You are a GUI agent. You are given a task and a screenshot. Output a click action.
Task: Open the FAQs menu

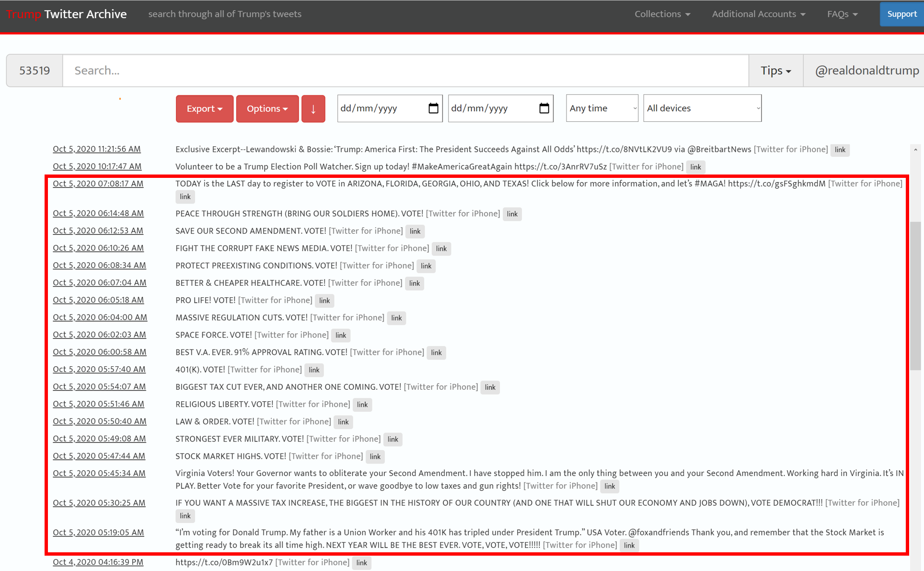click(x=842, y=14)
